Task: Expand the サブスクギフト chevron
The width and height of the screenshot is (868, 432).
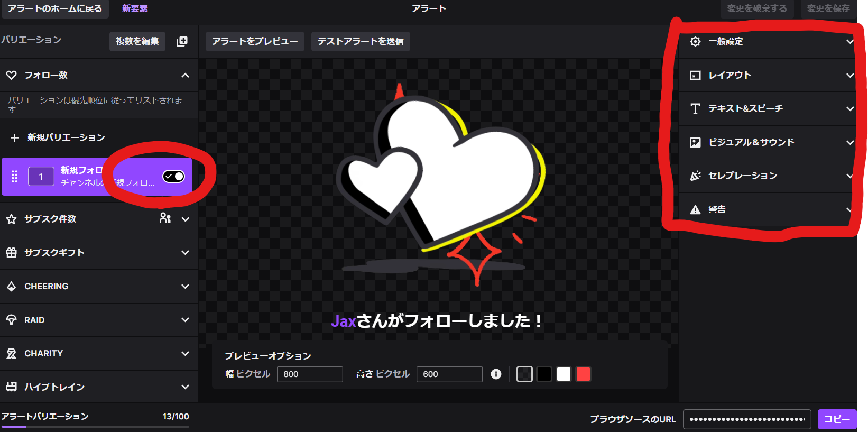Action: click(185, 253)
